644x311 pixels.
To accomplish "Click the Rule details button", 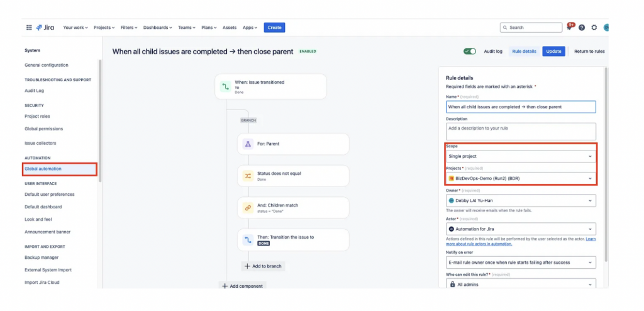I will point(524,52).
